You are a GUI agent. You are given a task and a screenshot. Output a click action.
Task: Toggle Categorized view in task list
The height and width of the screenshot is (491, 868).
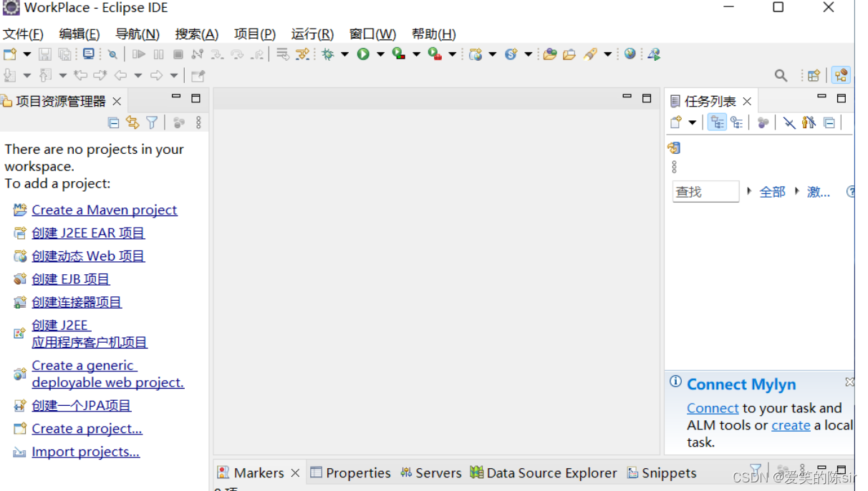[x=717, y=122]
